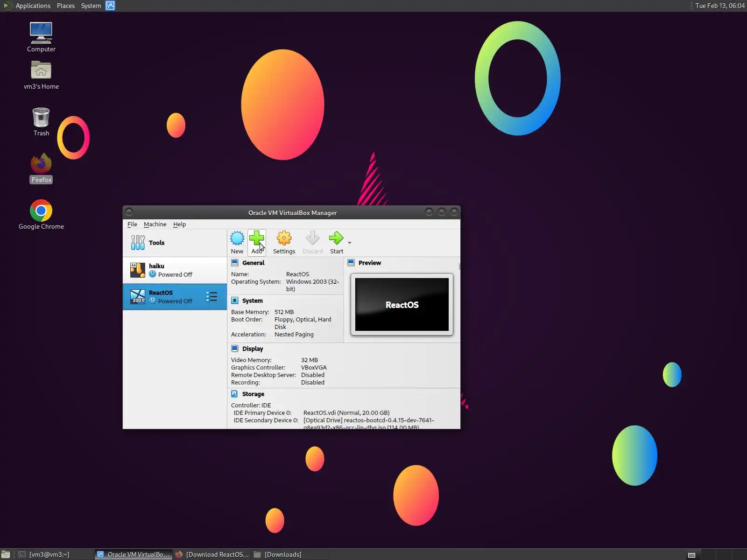Click the ReactOS preview thumbnail
The image size is (747, 560).
point(402,304)
